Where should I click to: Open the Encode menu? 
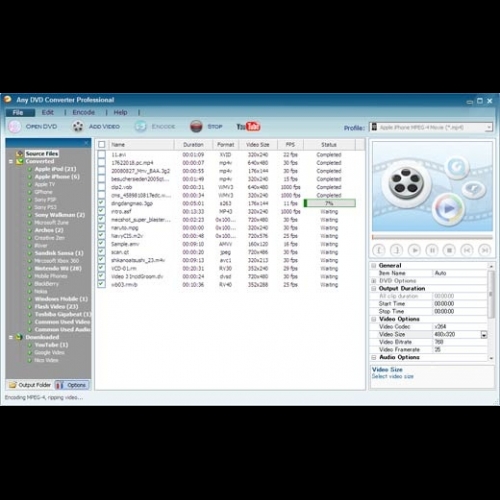tap(84, 112)
